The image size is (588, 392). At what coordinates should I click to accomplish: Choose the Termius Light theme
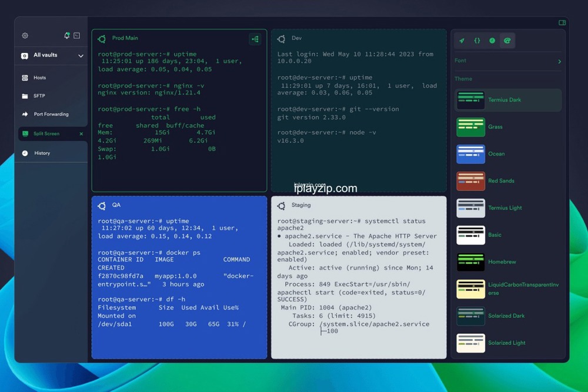pyautogui.click(x=508, y=208)
